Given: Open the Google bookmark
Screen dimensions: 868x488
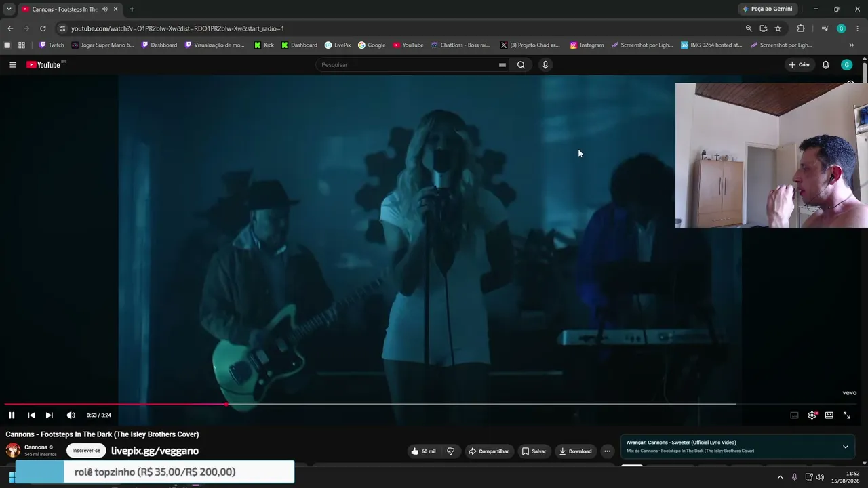Looking at the screenshot, I should pyautogui.click(x=372, y=45).
